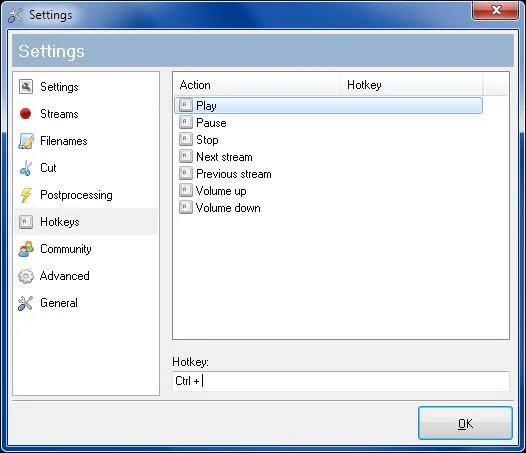This screenshot has height=453, width=526.
Task: Focus the Hotkey input field
Action: point(341,381)
